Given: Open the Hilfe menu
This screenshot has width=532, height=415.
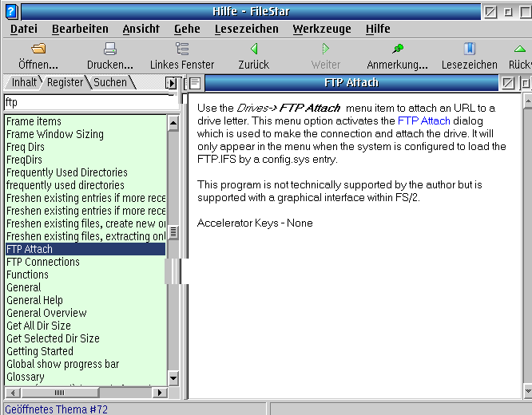Looking at the screenshot, I should [378, 29].
